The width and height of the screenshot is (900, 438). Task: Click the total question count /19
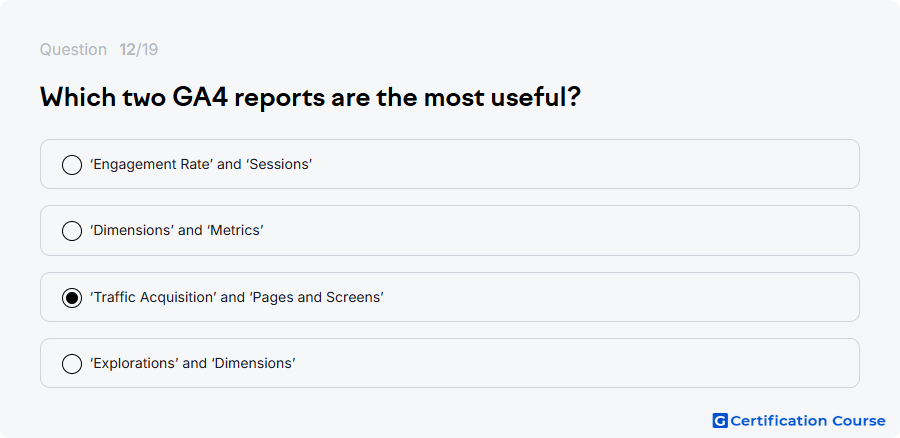pos(147,50)
